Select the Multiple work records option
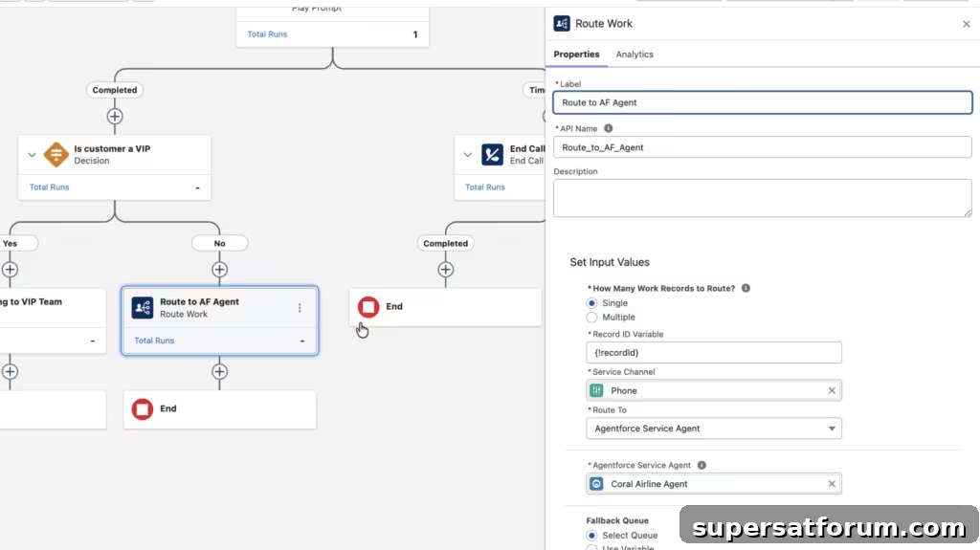This screenshot has height=550, width=980. [x=591, y=318]
